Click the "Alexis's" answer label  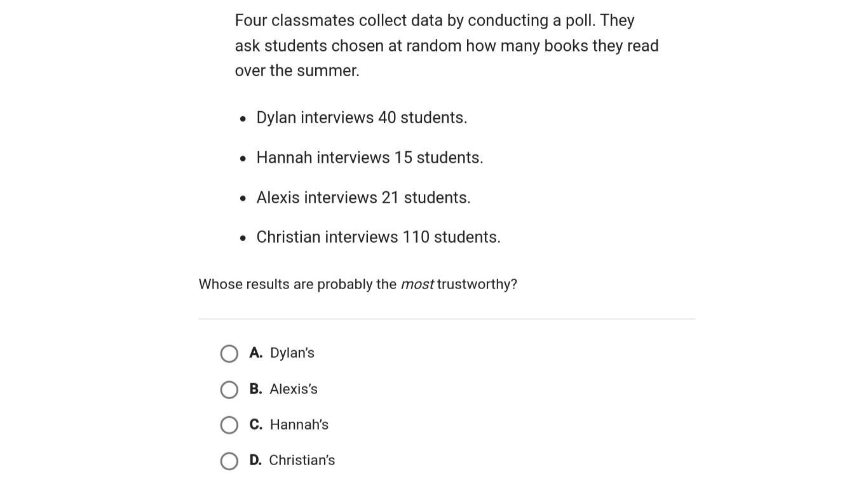pos(294,389)
